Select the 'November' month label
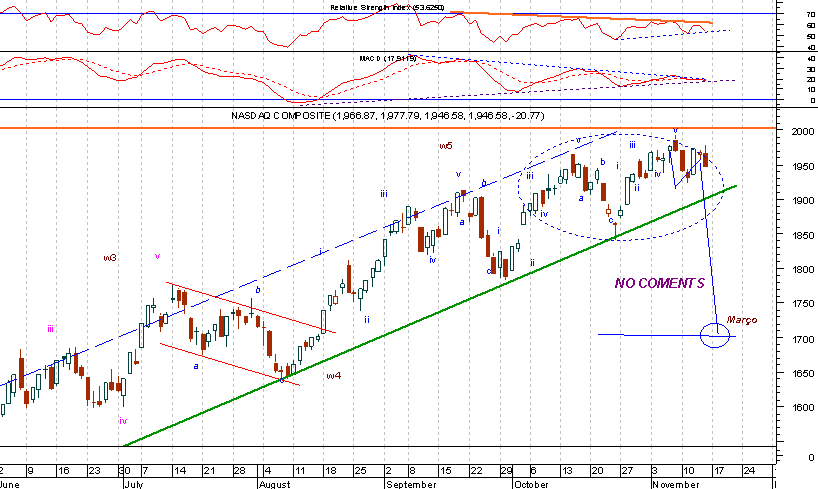Image resolution: width=818 pixels, height=489 pixels. coord(676,484)
